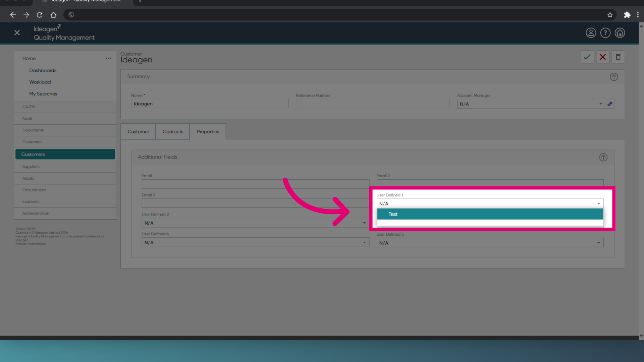Select the Properties tab

click(208, 132)
